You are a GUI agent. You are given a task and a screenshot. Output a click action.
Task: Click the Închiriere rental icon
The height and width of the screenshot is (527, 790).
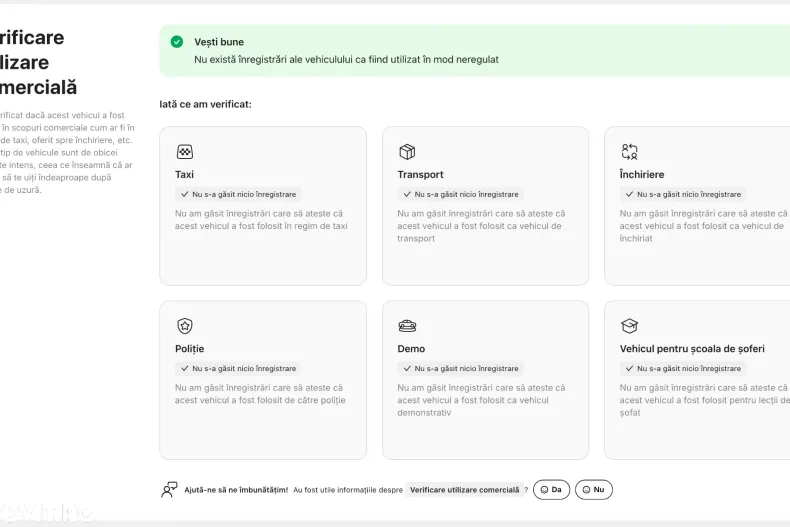(x=629, y=152)
